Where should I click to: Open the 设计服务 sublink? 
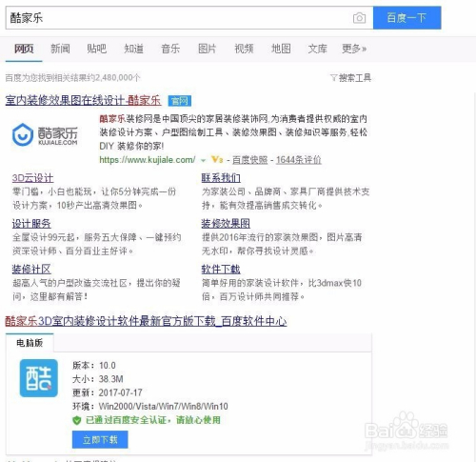[x=31, y=224]
